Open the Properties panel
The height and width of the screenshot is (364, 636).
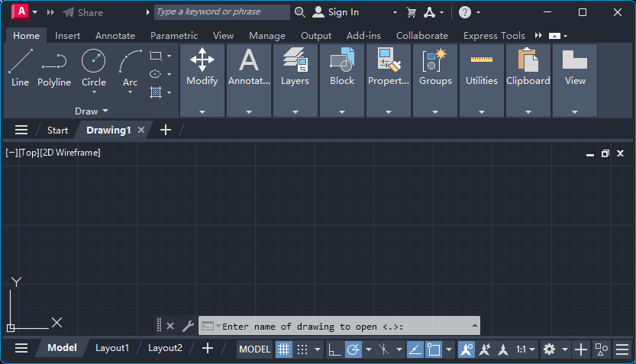(x=389, y=80)
